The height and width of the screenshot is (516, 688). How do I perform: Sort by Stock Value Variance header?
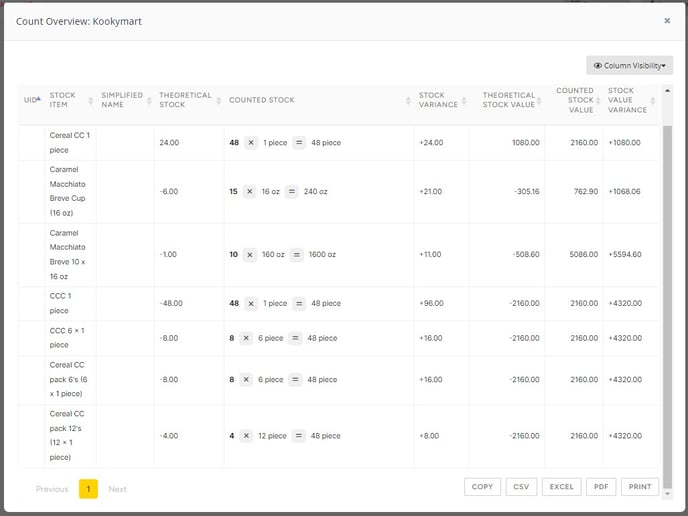pos(628,100)
